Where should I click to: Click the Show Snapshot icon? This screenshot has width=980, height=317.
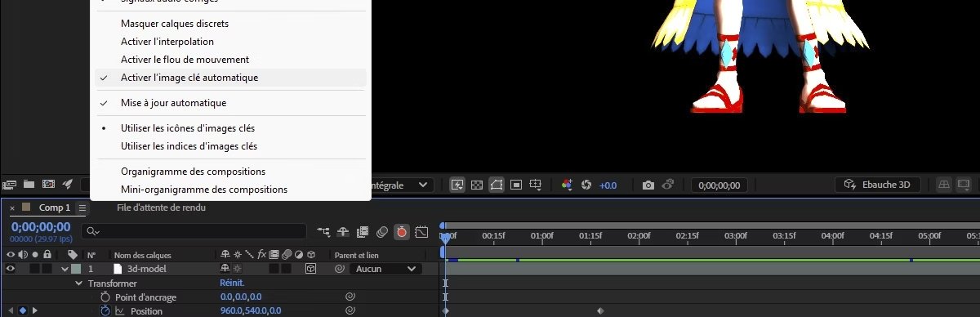[667, 185]
